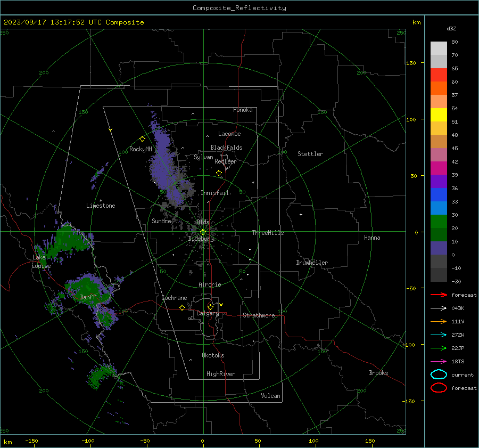479x448 pixels.
Task: Click the Calgary city label
Action: coord(208,313)
